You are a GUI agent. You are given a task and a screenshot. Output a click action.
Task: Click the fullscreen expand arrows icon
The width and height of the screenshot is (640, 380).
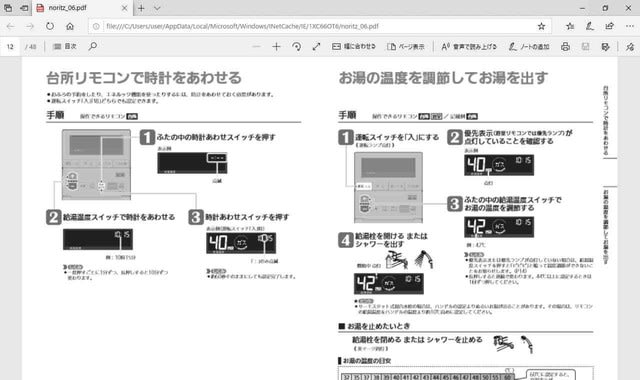(x=316, y=47)
